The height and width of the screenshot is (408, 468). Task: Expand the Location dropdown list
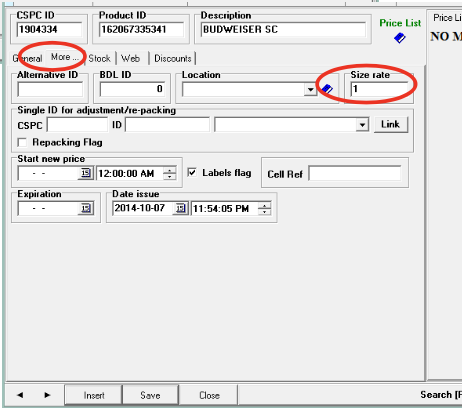click(310, 89)
